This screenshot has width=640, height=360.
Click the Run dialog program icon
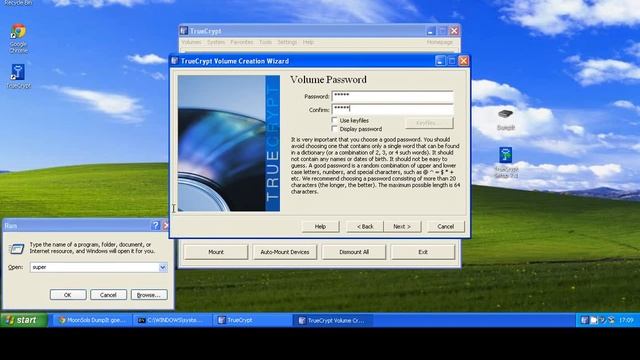pyautogui.click(x=17, y=249)
